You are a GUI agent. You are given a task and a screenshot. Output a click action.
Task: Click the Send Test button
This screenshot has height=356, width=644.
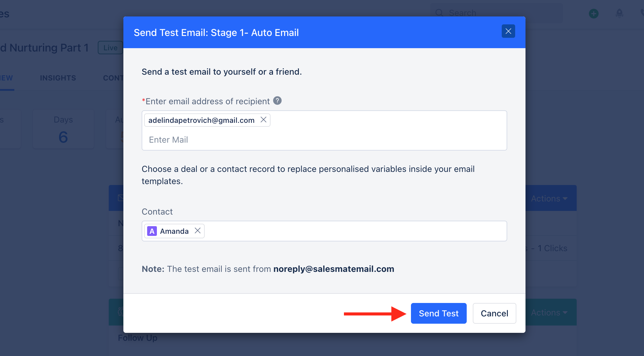[x=438, y=313]
